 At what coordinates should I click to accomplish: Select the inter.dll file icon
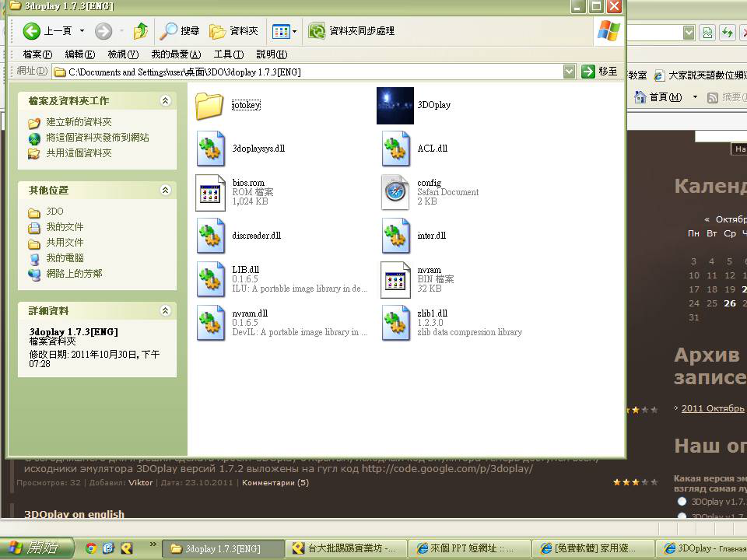396,236
